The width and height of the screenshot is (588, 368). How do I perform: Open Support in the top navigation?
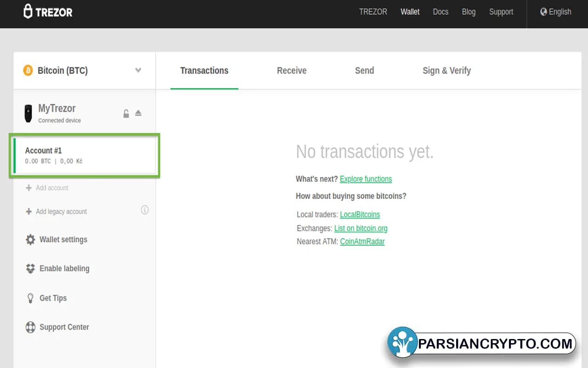pos(501,12)
